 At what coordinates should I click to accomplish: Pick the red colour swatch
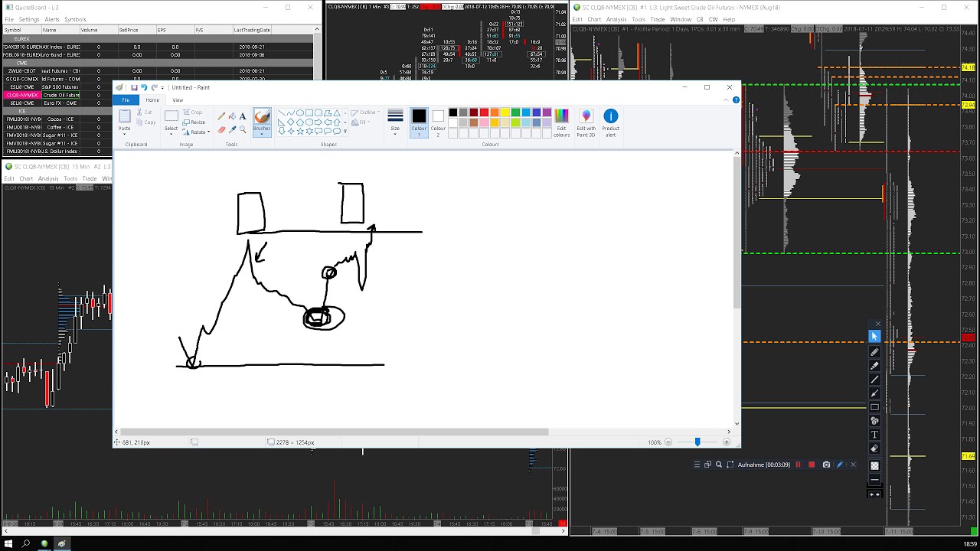coord(484,112)
